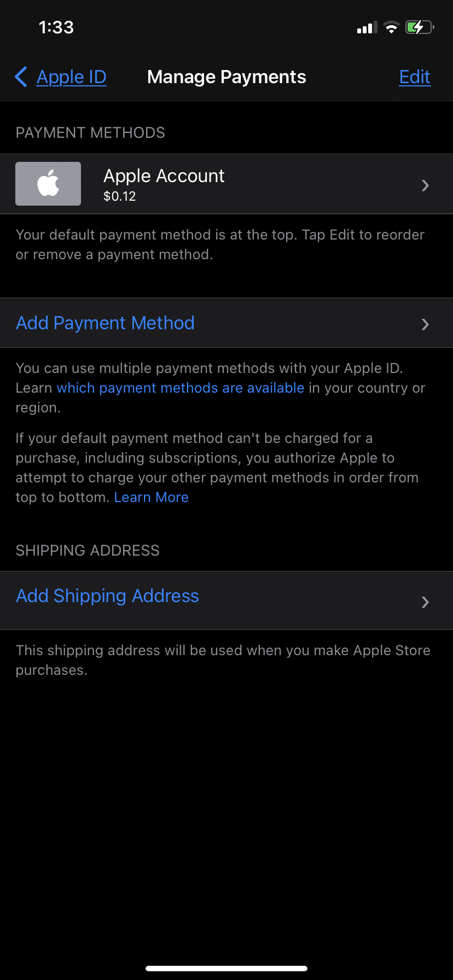Tap the Apple logo card thumbnail
The width and height of the screenshot is (453, 980).
48,184
